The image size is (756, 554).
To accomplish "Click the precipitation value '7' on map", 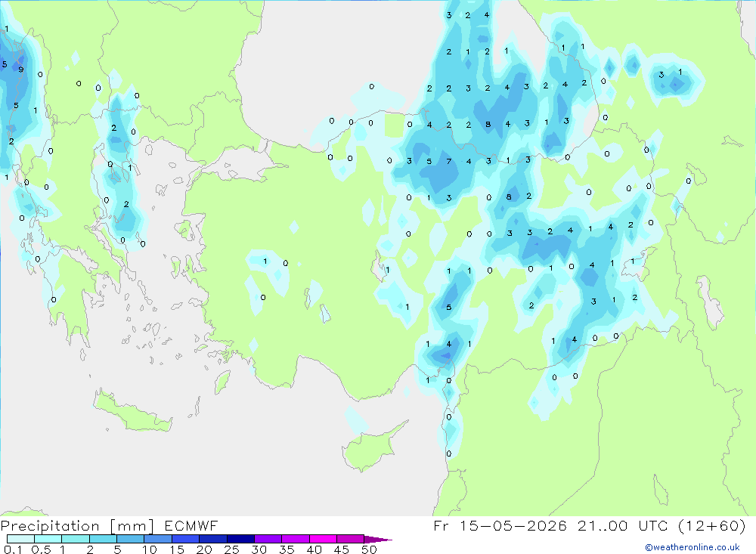I will pos(449,161).
